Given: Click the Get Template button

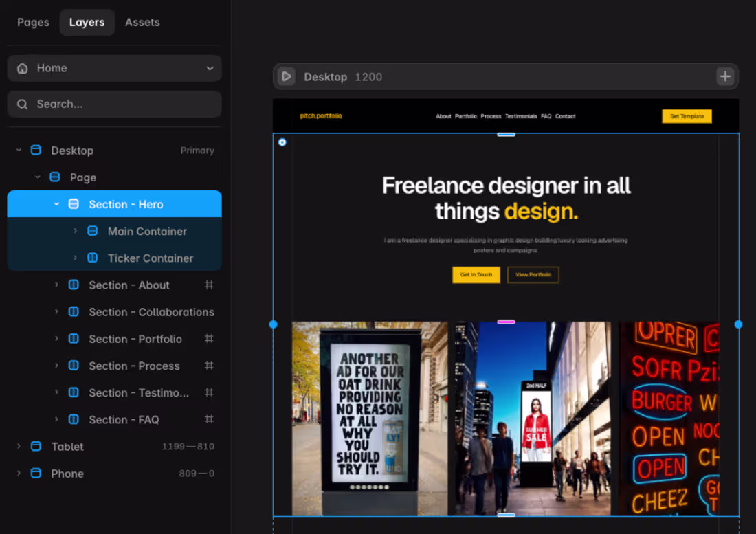Looking at the screenshot, I should click(687, 116).
